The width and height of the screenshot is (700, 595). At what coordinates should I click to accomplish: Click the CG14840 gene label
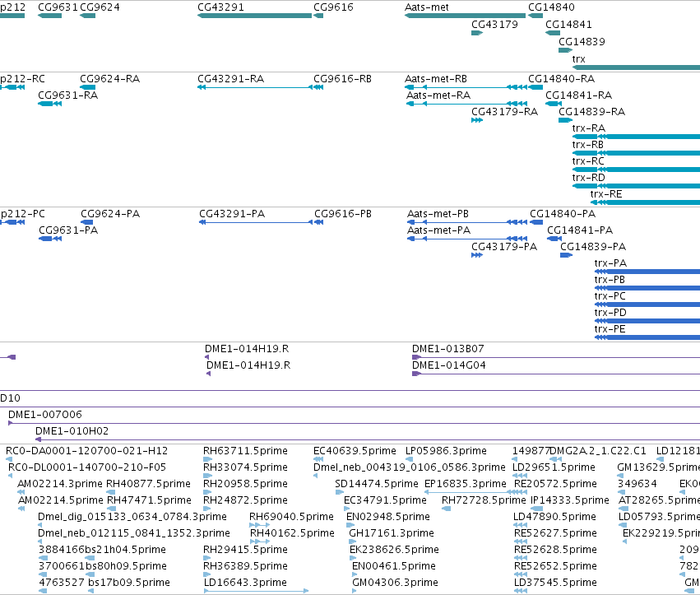(x=551, y=7)
